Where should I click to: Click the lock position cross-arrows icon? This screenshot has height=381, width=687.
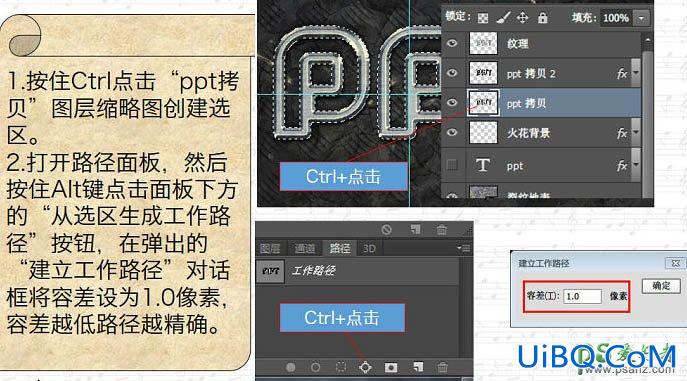522,18
